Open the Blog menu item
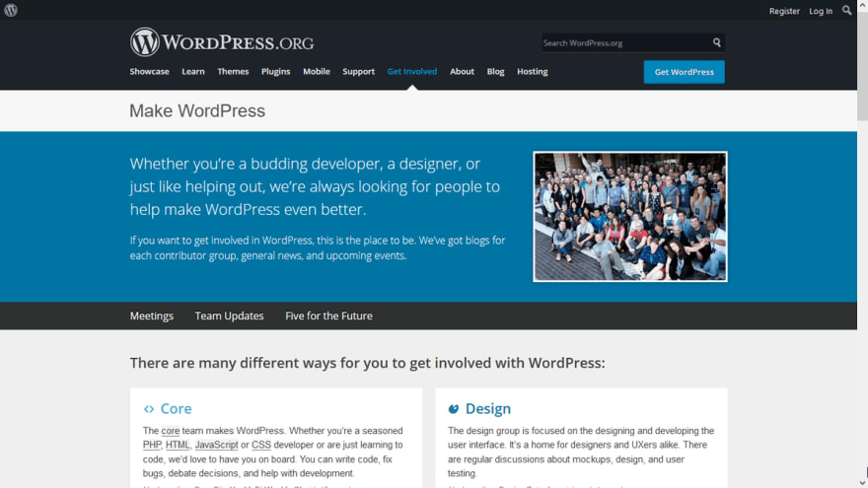This screenshot has height=488, width=868. pos(495,71)
